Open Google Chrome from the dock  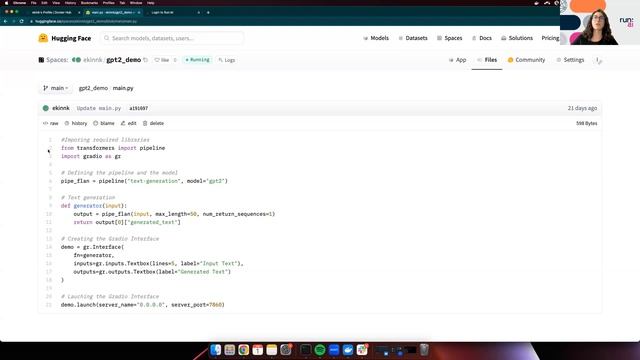coord(244,350)
